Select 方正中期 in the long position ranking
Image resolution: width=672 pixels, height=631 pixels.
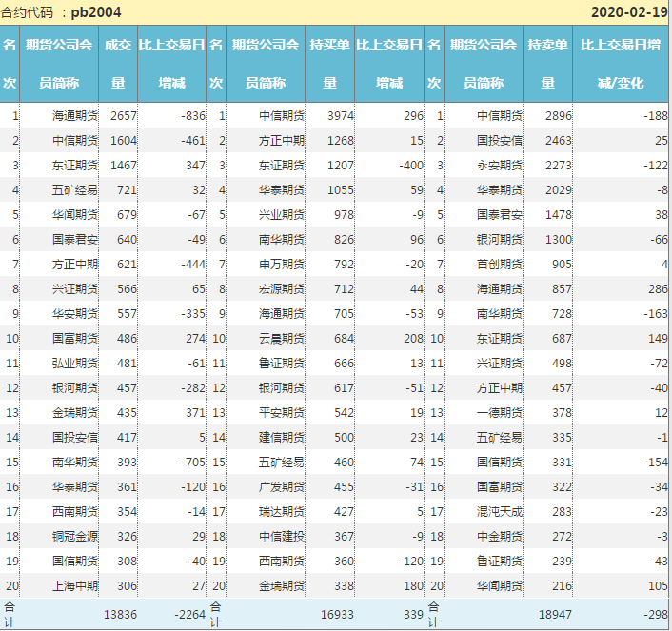[282, 141]
